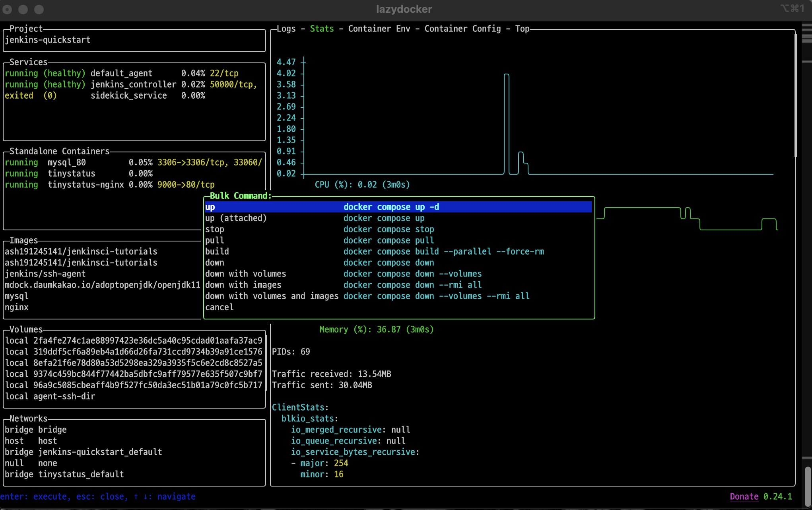Select jenkins-quickstart_default network

click(100, 452)
